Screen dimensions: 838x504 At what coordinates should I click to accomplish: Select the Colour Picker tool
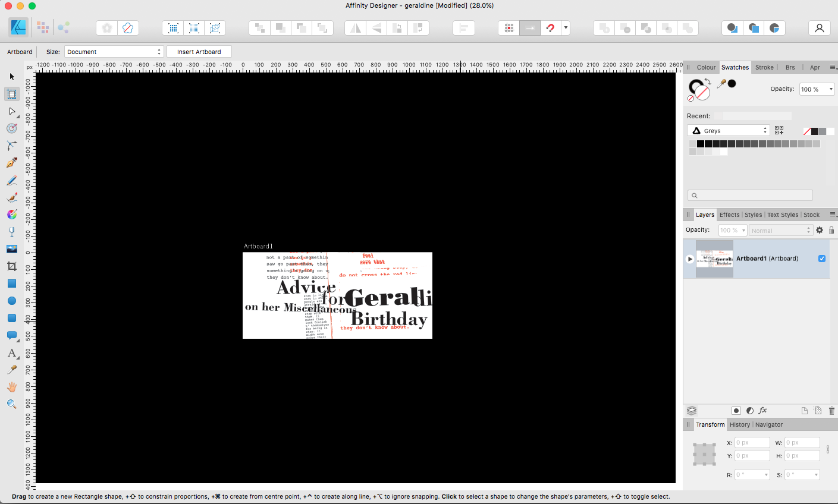pos(12,370)
